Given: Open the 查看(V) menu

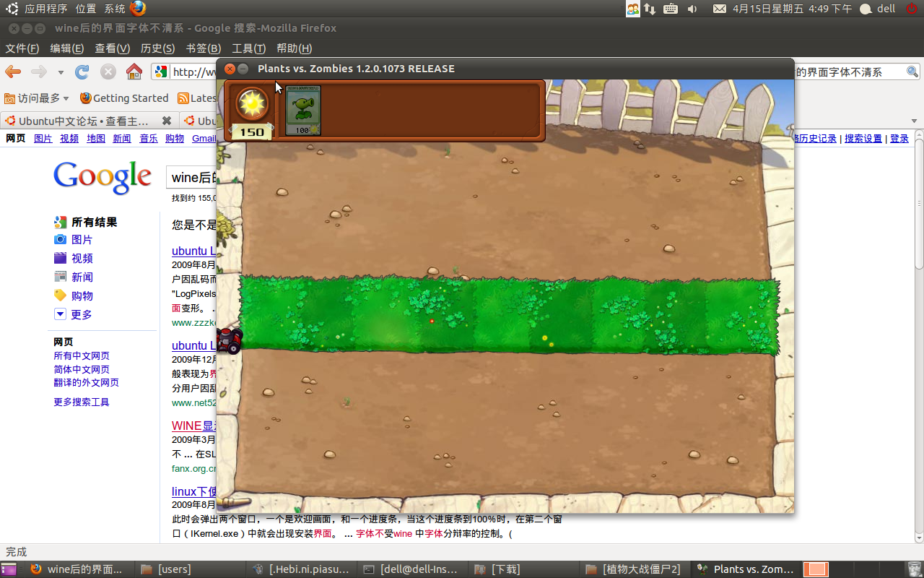Looking at the screenshot, I should pos(113,48).
